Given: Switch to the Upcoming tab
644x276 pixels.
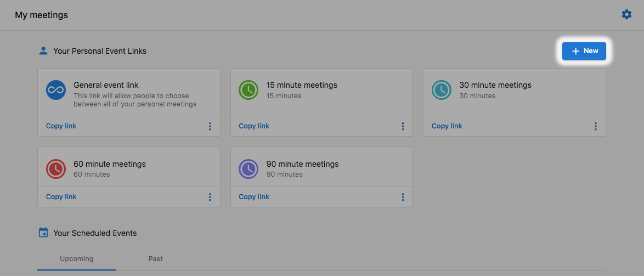Looking at the screenshot, I should pyautogui.click(x=77, y=259).
